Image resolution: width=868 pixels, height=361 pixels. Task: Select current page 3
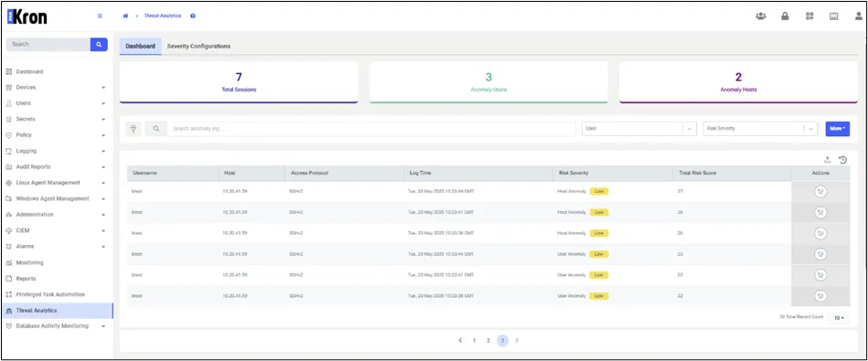[502, 341]
